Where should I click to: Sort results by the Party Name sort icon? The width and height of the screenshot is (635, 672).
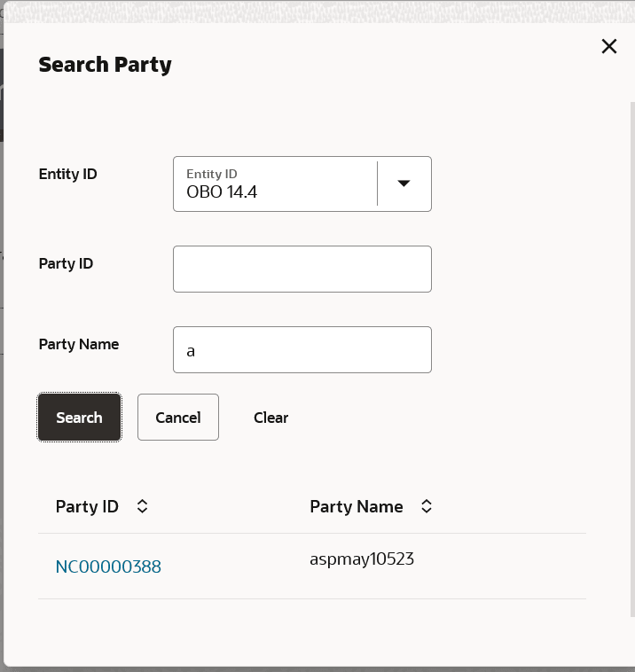click(x=427, y=506)
